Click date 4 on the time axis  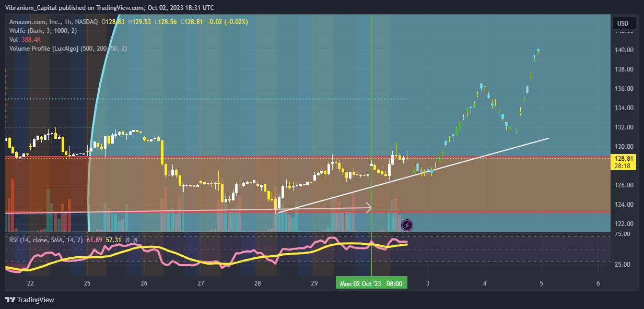(x=485, y=283)
